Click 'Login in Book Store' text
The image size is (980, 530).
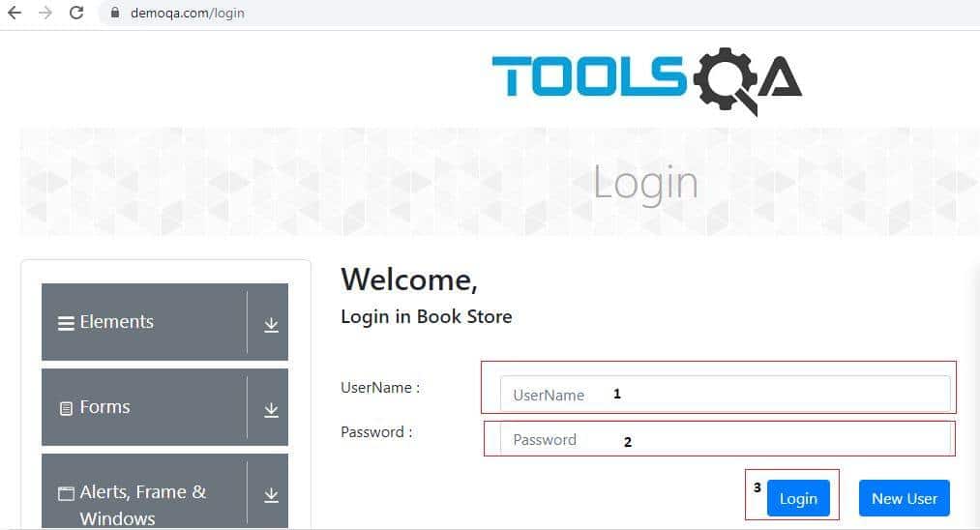427,317
